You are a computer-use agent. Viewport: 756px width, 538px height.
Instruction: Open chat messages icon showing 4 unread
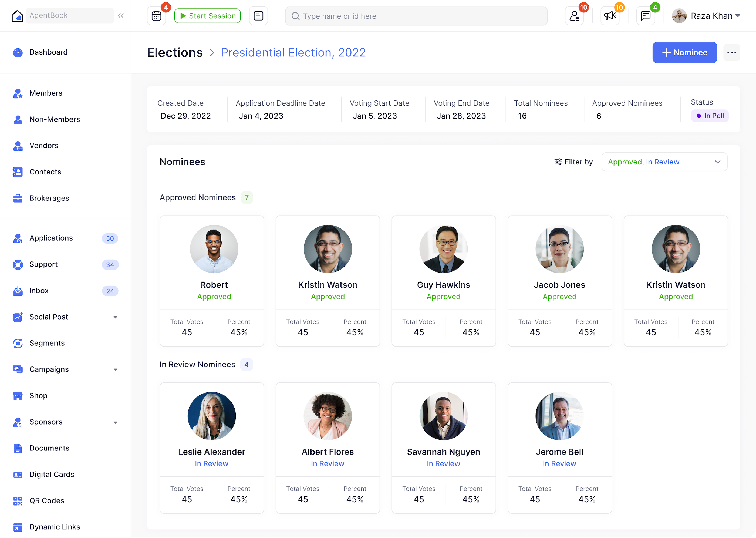point(645,16)
